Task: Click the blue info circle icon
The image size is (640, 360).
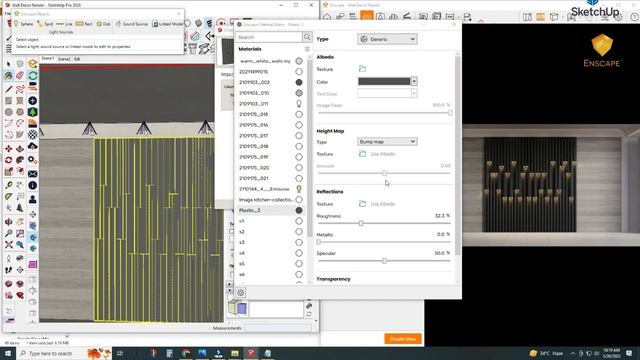Action: [33, 185]
